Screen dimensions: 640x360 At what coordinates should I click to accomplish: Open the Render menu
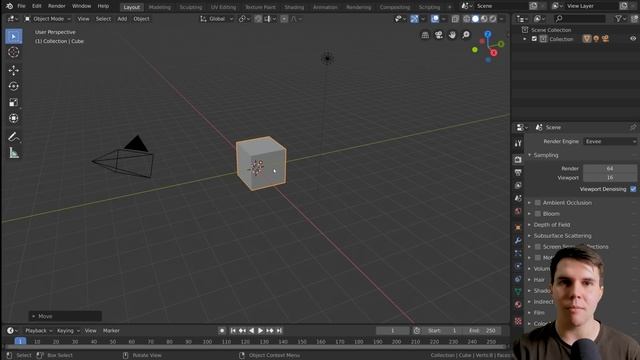pos(57,6)
